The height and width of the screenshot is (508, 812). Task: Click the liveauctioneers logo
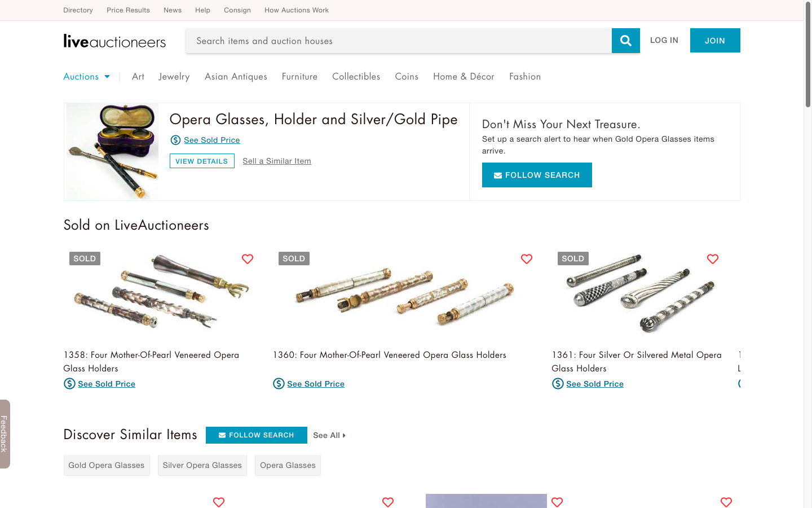114,41
